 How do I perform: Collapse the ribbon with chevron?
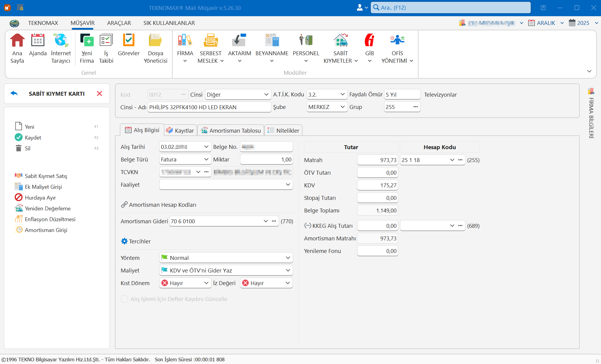[589, 71]
